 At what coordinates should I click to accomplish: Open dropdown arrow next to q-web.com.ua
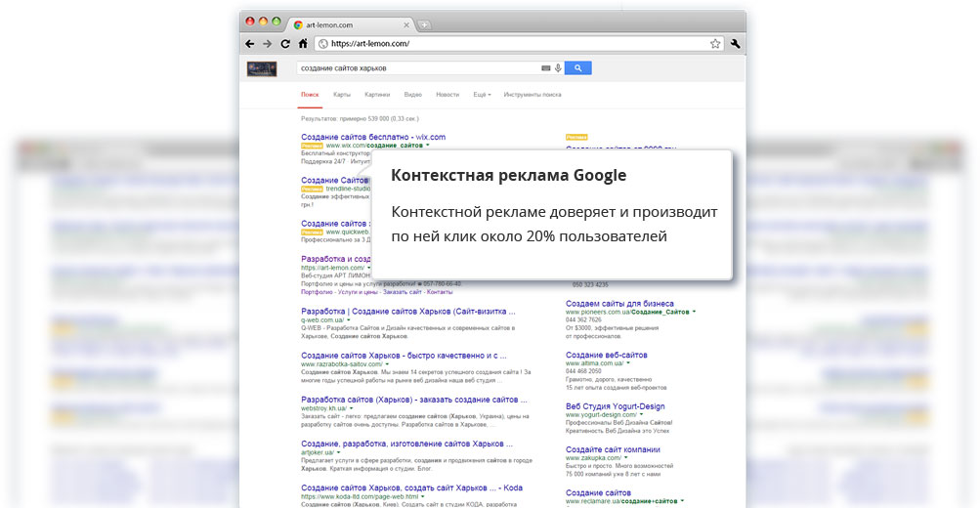pyautogui.click(x=349, y=320)
